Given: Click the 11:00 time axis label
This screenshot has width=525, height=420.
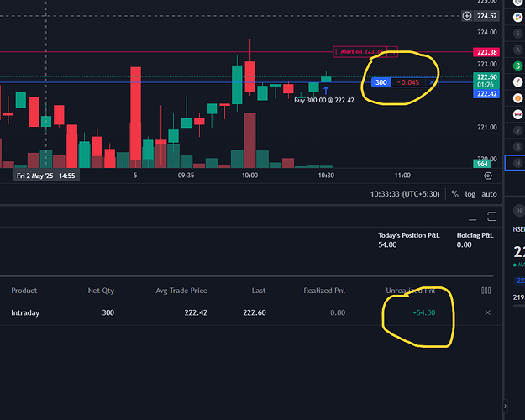Looking at the screenshot, I should 402,176.
